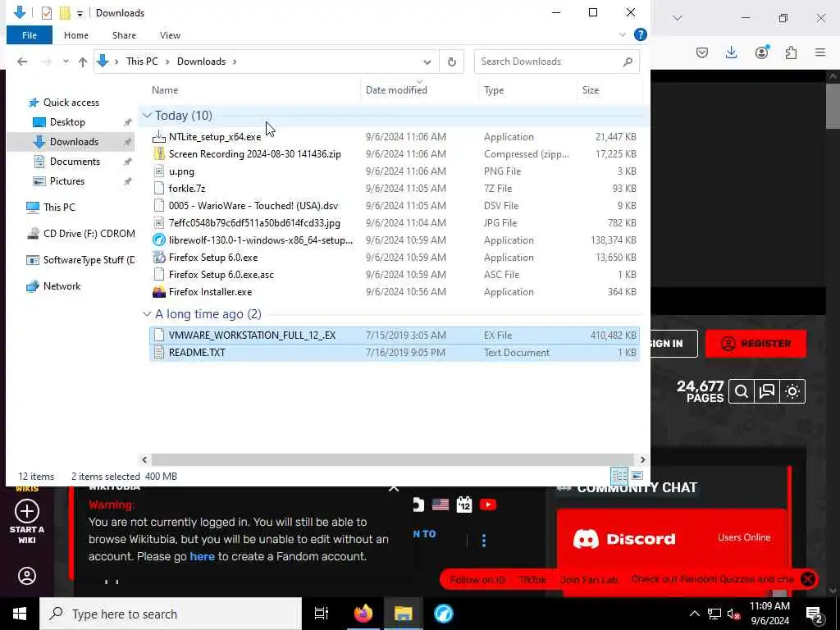Open the wiki discussions icon
The height and width of the screenshot is (630, 840).
tap(767, 391)
